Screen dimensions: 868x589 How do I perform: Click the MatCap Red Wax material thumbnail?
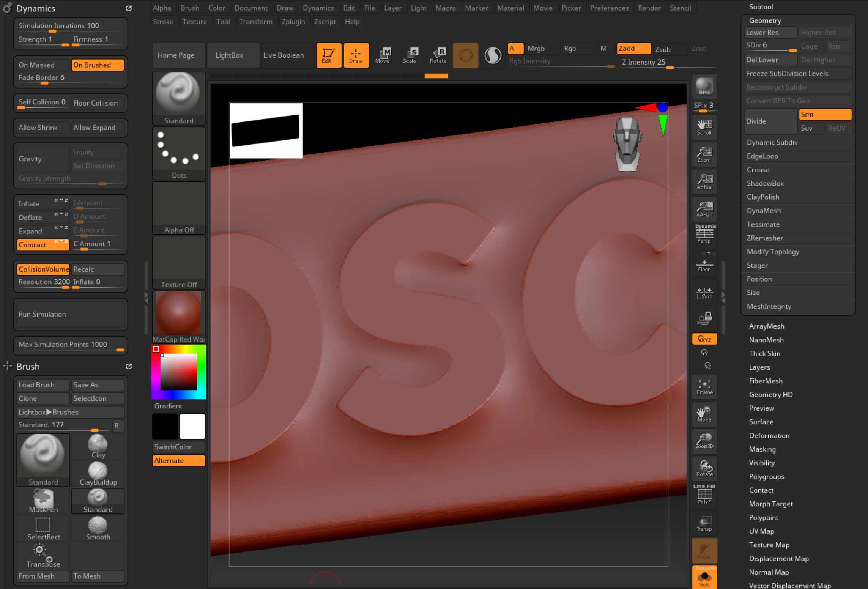(x=178, y=317)
